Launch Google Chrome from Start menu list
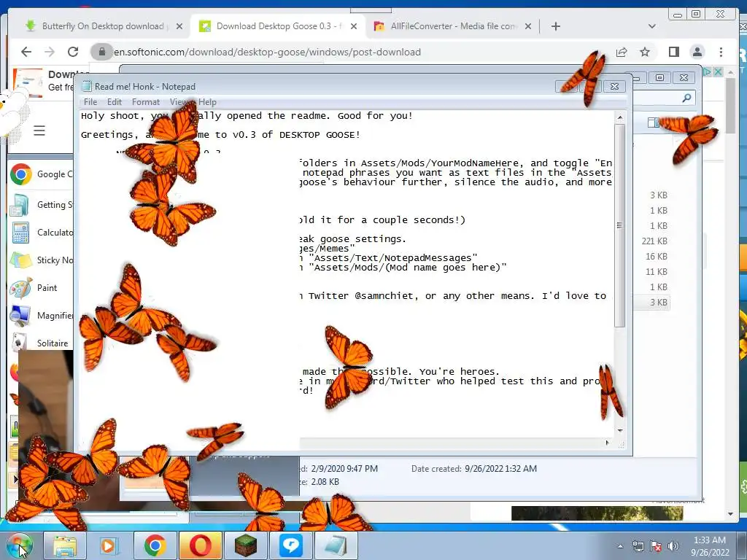Viewport: 747px width, 560px height. (41, 174)
